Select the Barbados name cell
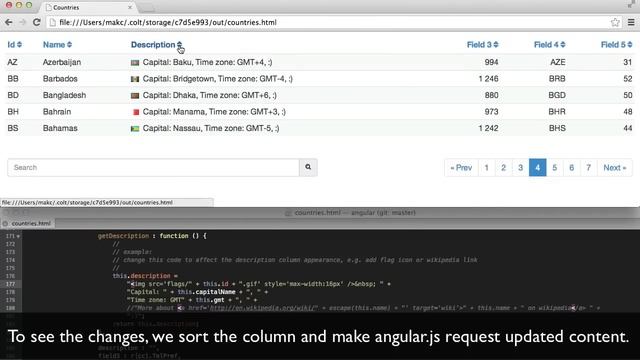The image size is (640, 360). 60,79
